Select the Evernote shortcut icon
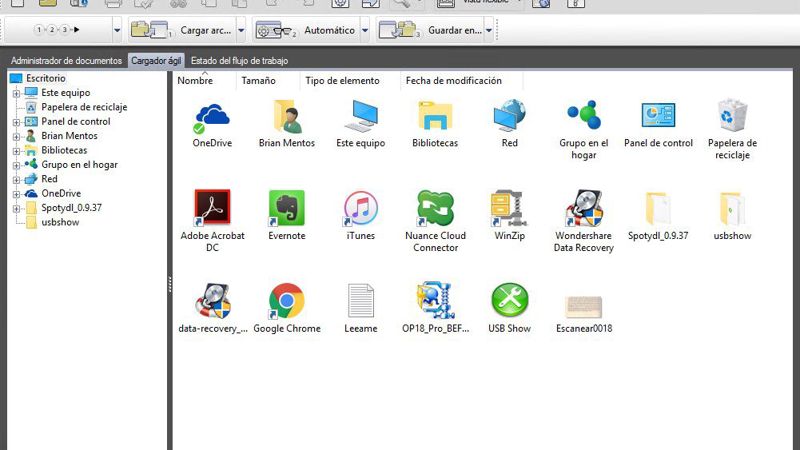 (x=287, y=208)
